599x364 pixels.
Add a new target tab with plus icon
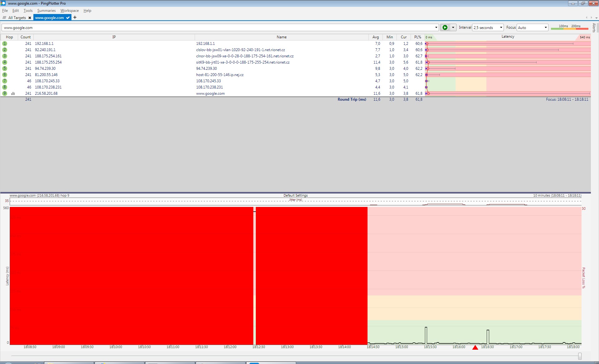(75, 17)
